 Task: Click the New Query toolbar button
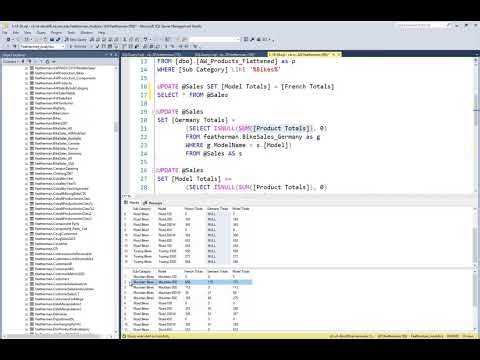coord(76,39)
